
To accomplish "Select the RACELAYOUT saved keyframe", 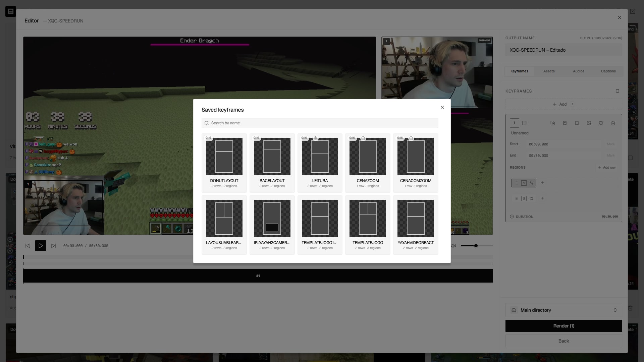I will click(272, 163).
